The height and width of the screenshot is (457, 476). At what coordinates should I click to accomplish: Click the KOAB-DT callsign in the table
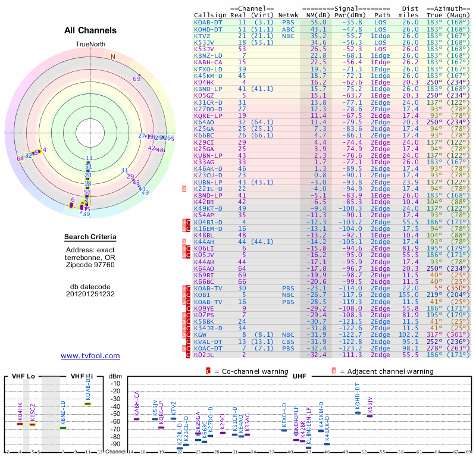[x=208, y=22]
